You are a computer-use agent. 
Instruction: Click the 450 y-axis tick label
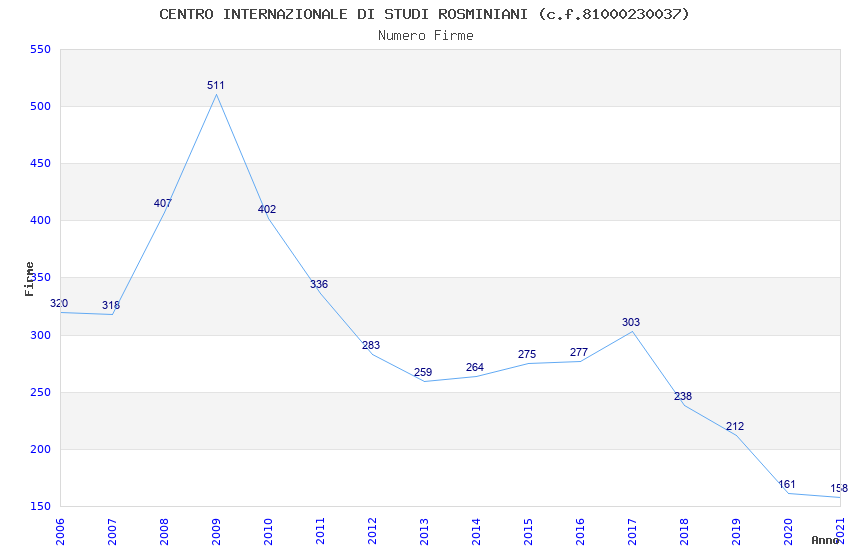pos(41,163)
